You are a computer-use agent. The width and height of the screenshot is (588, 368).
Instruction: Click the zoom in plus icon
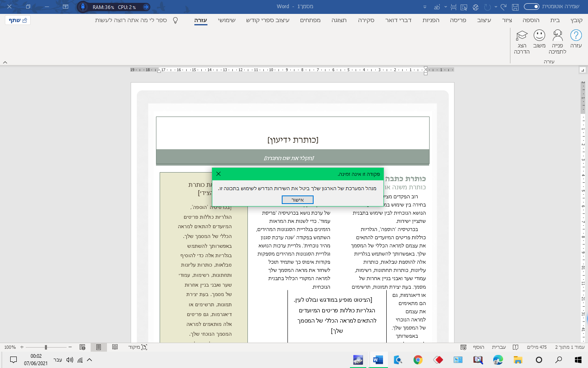[22, 347]
